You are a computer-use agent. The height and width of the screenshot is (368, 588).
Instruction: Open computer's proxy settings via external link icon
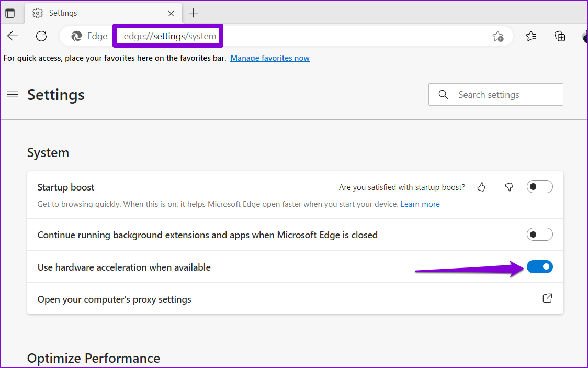pos(547,298)
